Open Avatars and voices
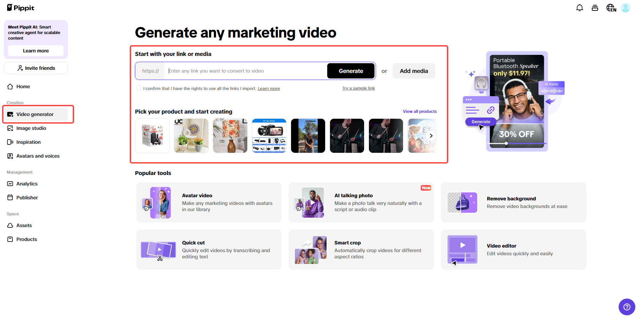The height and width of the screenshot is (325, 644). [x=38, y=156]
